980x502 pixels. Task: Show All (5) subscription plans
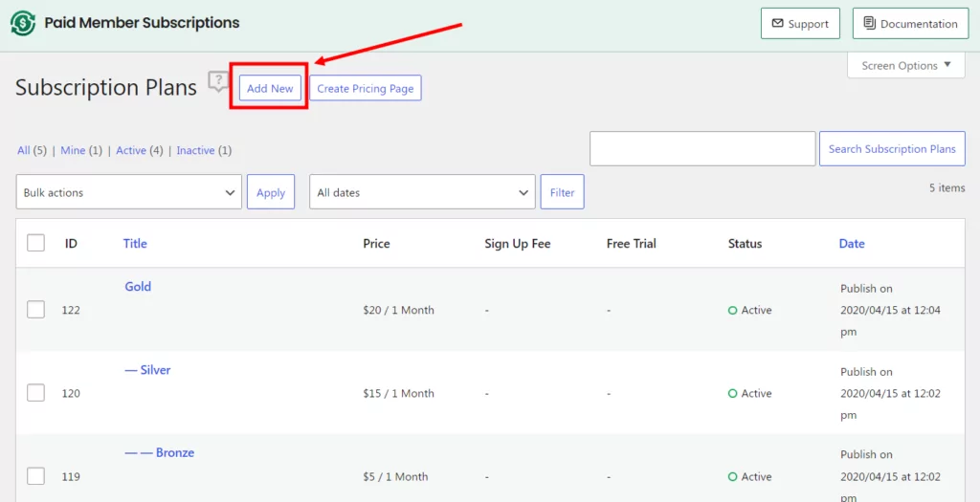32,150
